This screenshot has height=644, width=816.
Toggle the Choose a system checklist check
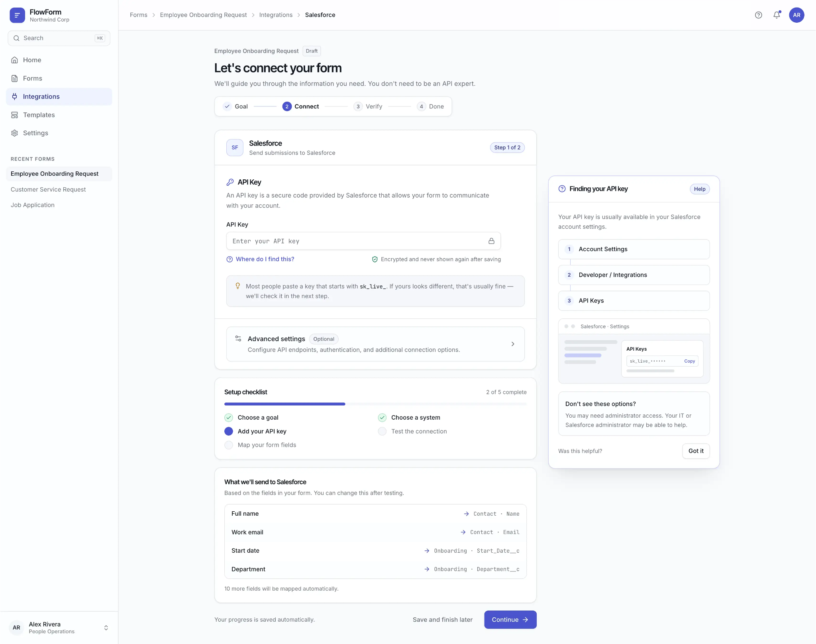pos(382,418)
